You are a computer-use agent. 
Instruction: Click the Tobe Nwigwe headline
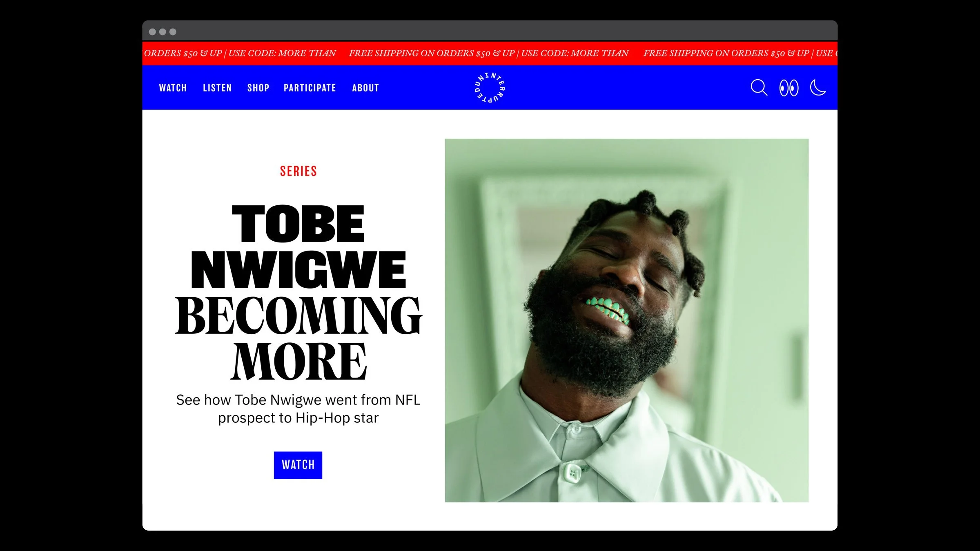[x=298, y=247]
